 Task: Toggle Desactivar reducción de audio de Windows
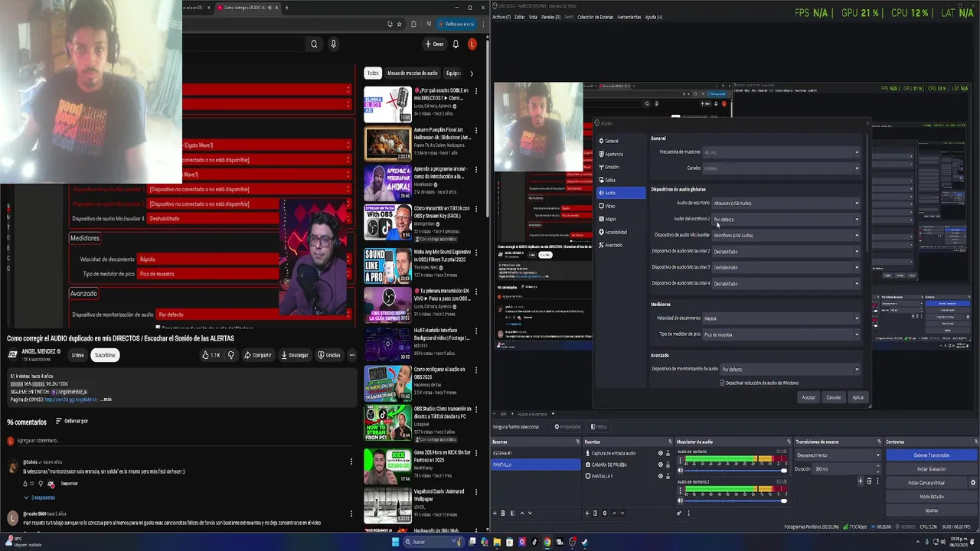point(723,383)
